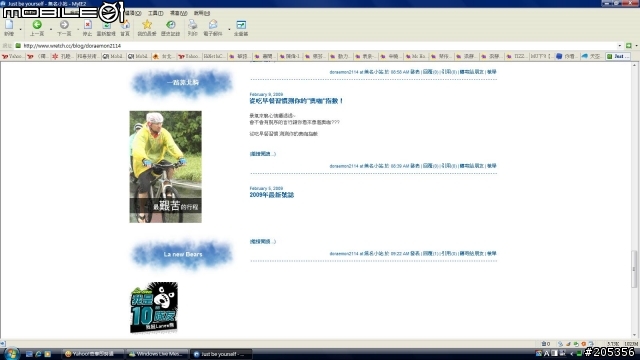Click the vertical scrollbar thumb
This screenshot has height=360, width=640.
[634, 269]
